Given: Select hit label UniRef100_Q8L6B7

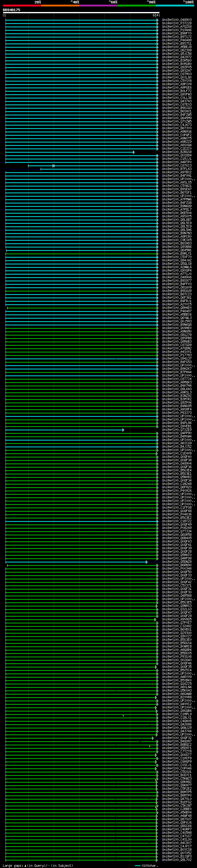Looking at the screenshot, I should [x=177, y=220].
